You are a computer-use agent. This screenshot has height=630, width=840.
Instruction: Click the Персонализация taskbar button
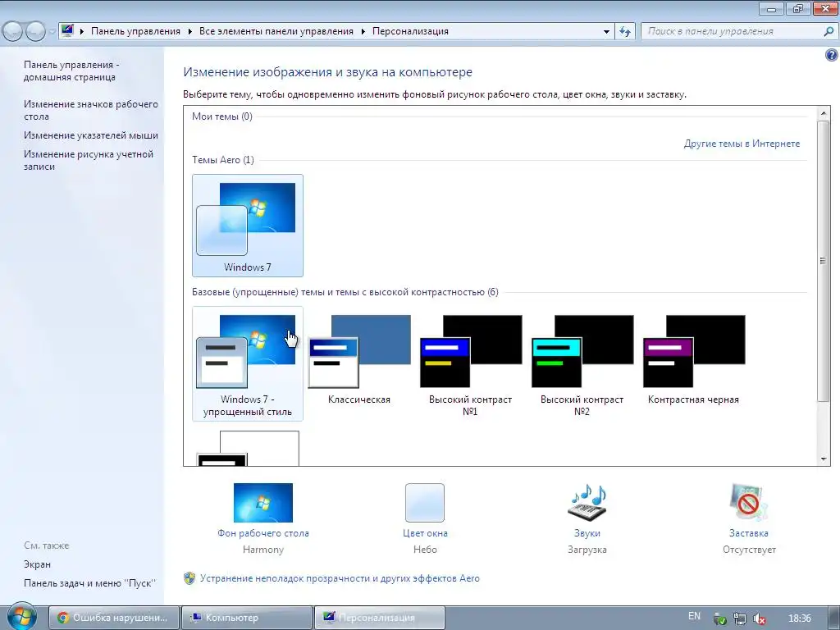[x=379, y=618]
